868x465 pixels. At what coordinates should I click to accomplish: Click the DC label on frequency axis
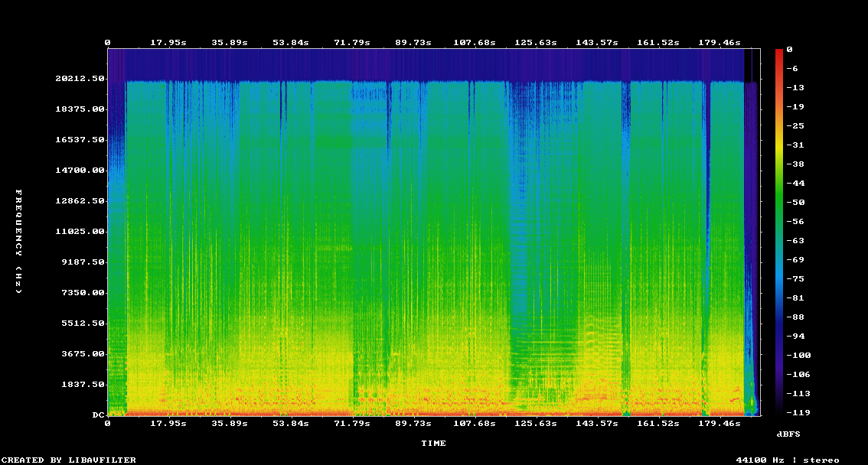[98, 415]
